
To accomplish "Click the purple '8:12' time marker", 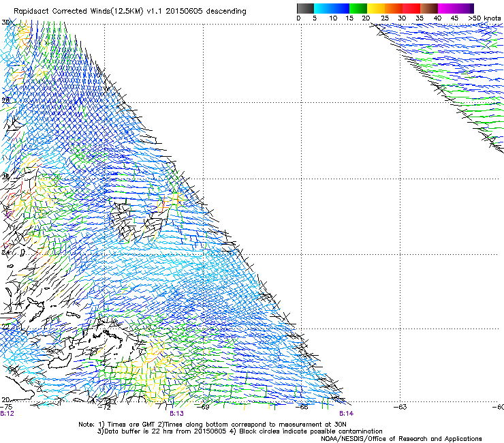I will click(7, 414).
